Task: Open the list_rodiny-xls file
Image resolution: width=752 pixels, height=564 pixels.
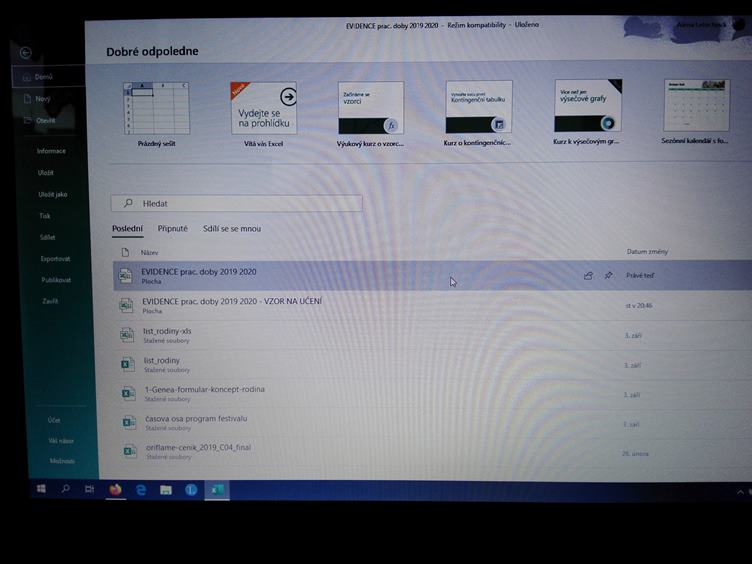Action: 434,335
